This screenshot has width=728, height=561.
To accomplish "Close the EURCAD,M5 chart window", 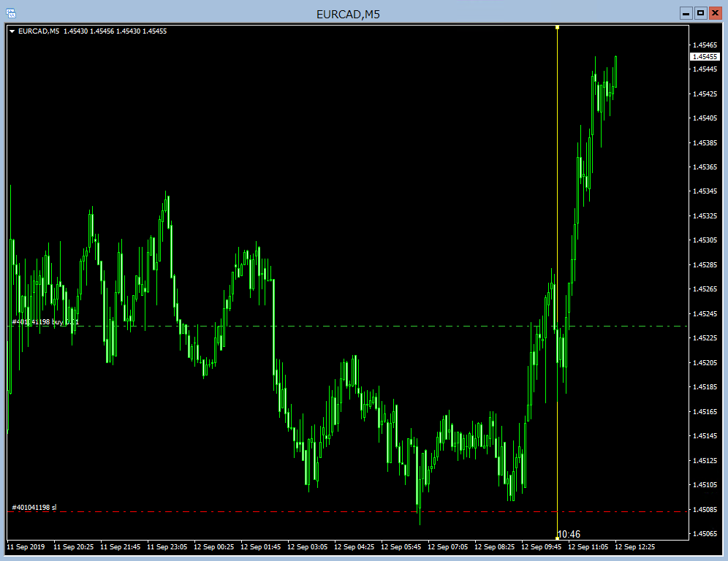I will point(715,13).
